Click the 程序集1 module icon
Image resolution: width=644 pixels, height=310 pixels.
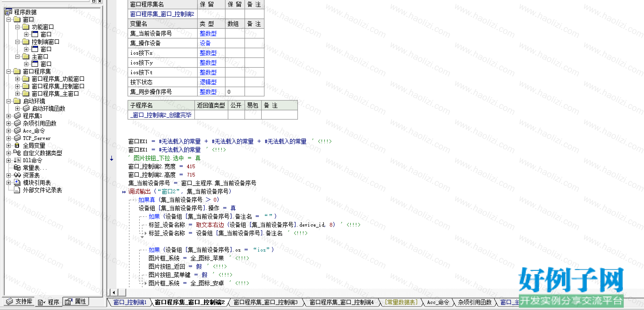click(x=17, y=116)
